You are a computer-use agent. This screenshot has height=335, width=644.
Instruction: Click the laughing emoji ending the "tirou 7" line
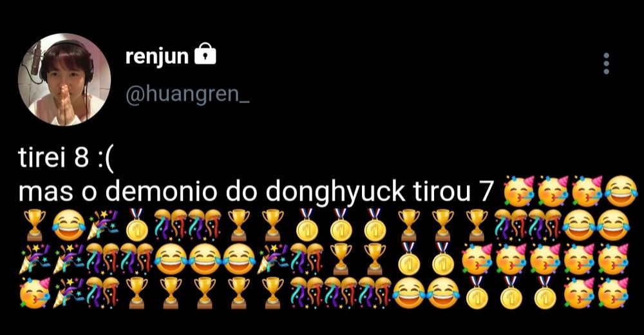pyautogui.click(x=622, y=191)
